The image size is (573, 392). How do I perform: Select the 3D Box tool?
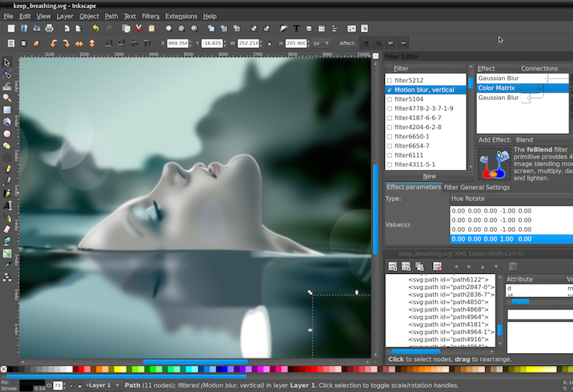point(7,122)
